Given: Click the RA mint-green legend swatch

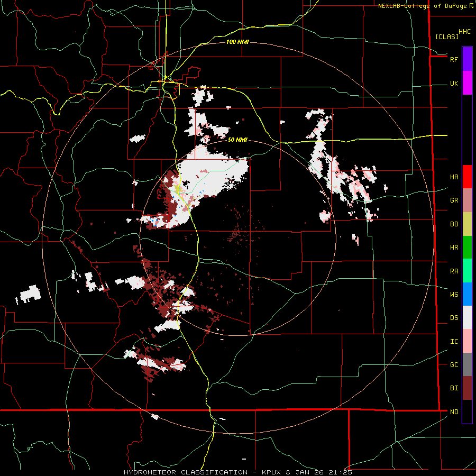Looking at the screenshot, I should (x=467, y=271).
